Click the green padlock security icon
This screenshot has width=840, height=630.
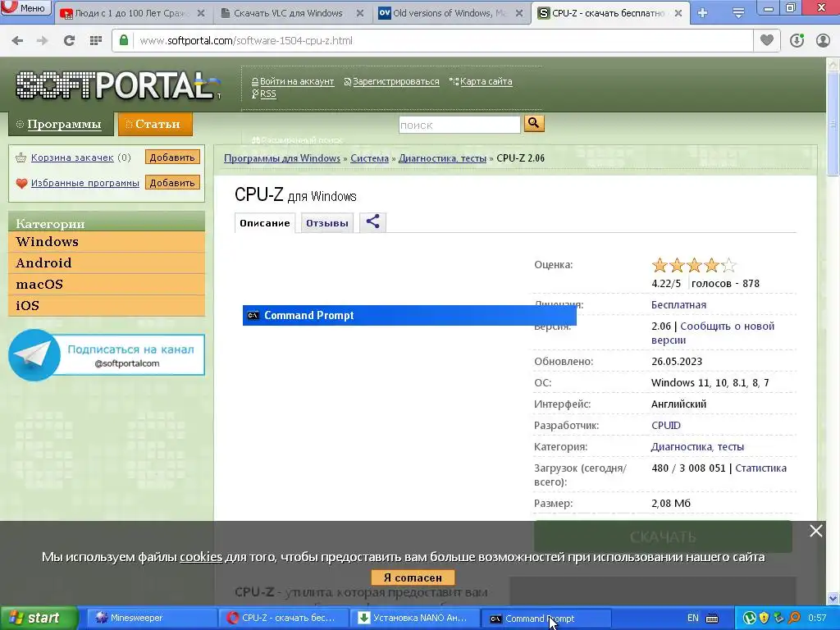pos(124,41)
